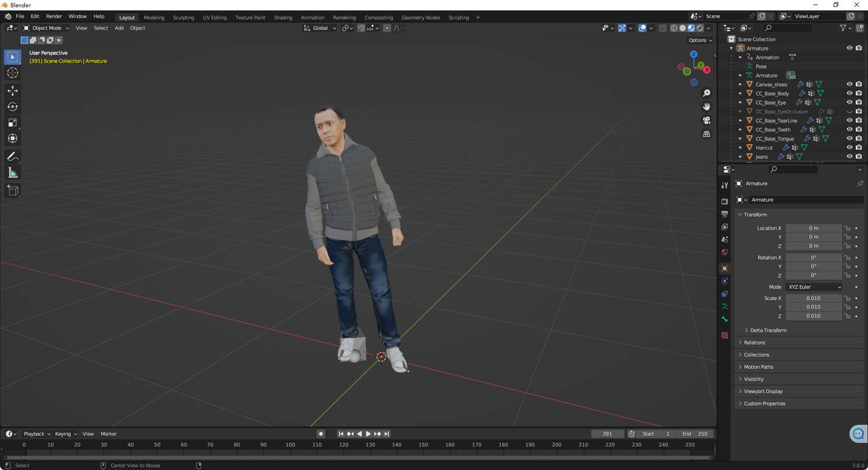
Task: Toggle auto keying record button
Action: [x=321, y=434]
